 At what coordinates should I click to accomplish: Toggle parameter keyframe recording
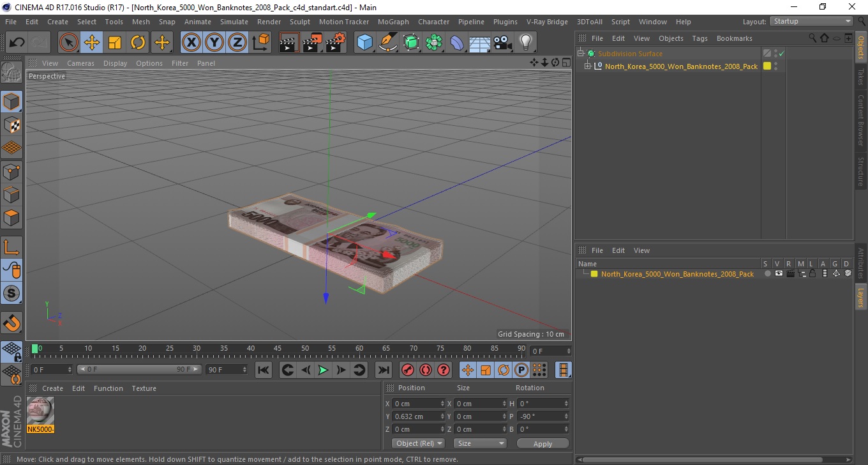tap(521, 370)
